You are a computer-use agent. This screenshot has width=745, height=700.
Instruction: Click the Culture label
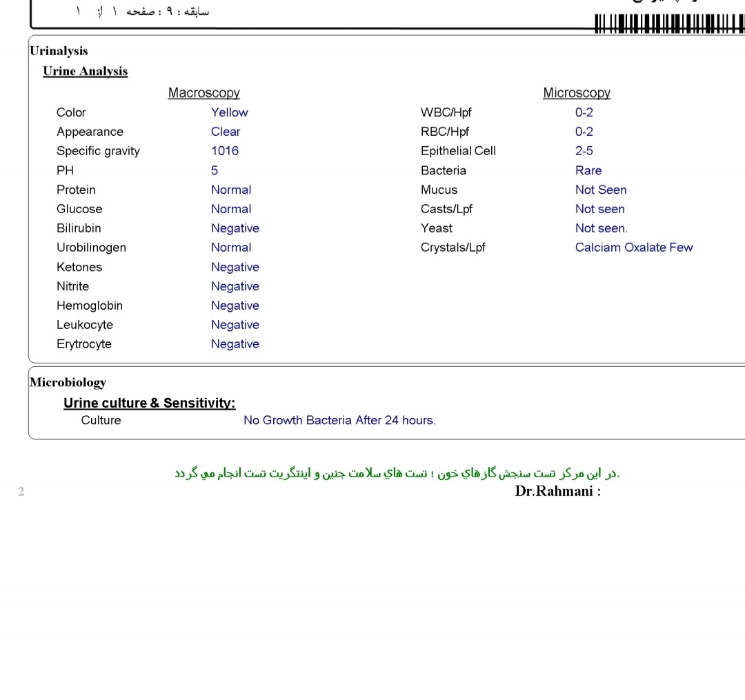pyautogui.click(x=101, y=420)
